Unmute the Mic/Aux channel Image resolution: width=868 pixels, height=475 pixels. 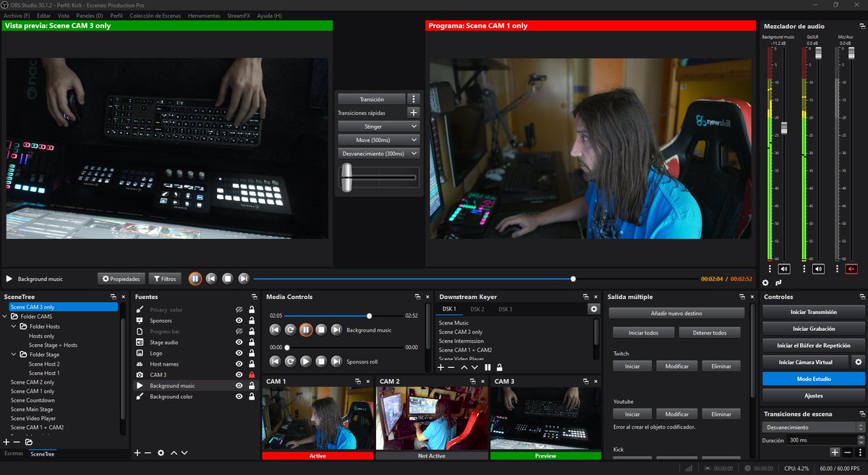pyautogui.click(x=851, y=269)
